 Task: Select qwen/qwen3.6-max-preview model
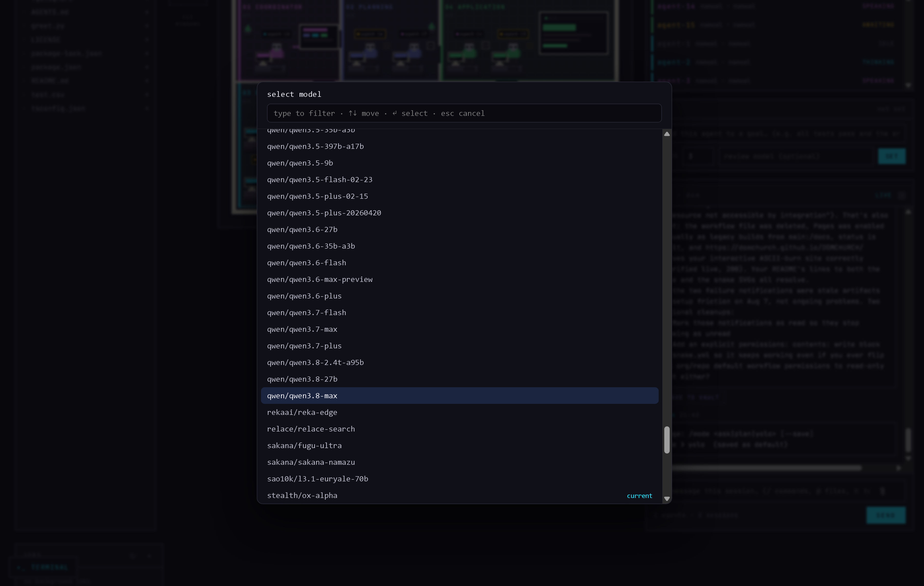(459, 279)
